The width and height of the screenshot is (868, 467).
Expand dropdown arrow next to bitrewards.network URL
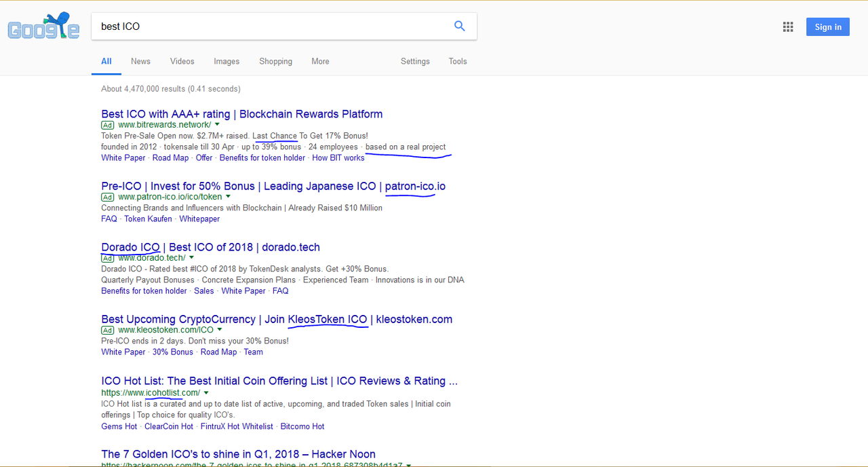217,125
